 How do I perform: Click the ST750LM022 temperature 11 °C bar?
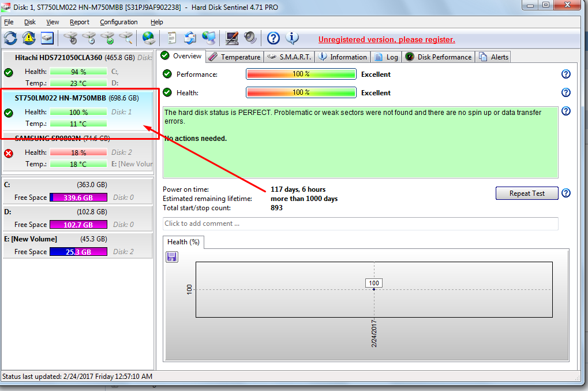tap(78, 124)
